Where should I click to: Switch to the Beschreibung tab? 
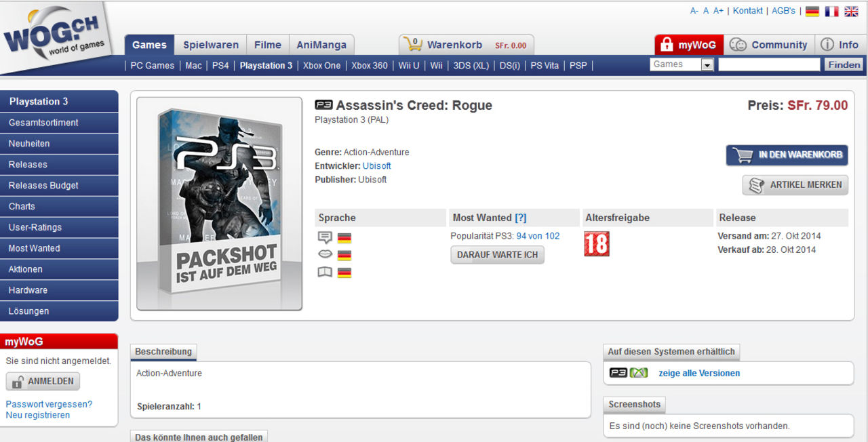163,352
